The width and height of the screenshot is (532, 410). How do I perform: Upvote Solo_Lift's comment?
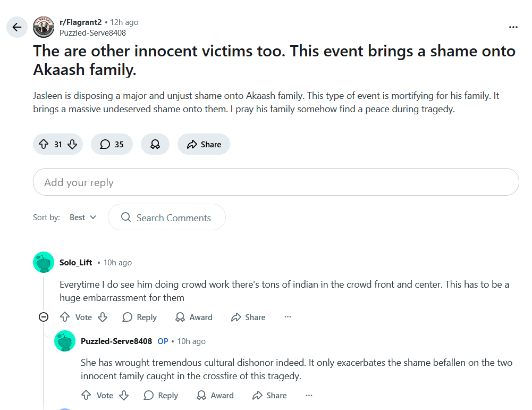pyautogui.click(x=65, y=317)
